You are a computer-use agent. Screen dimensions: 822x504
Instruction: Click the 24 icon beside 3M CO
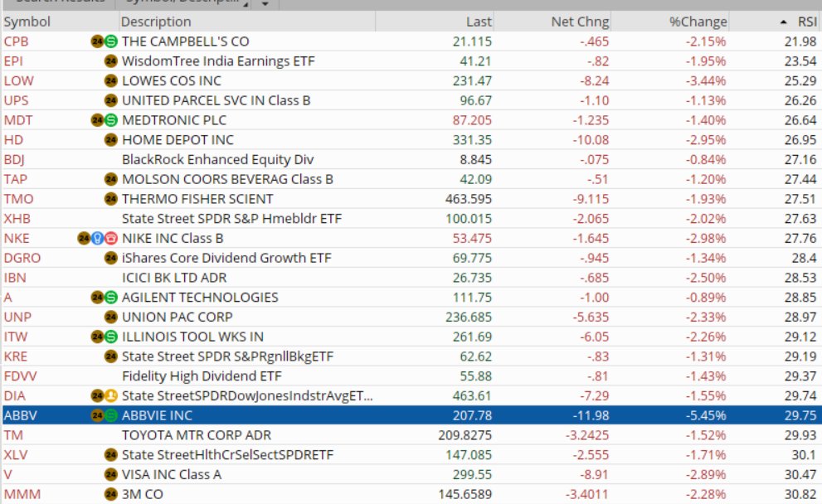[110, 494]
